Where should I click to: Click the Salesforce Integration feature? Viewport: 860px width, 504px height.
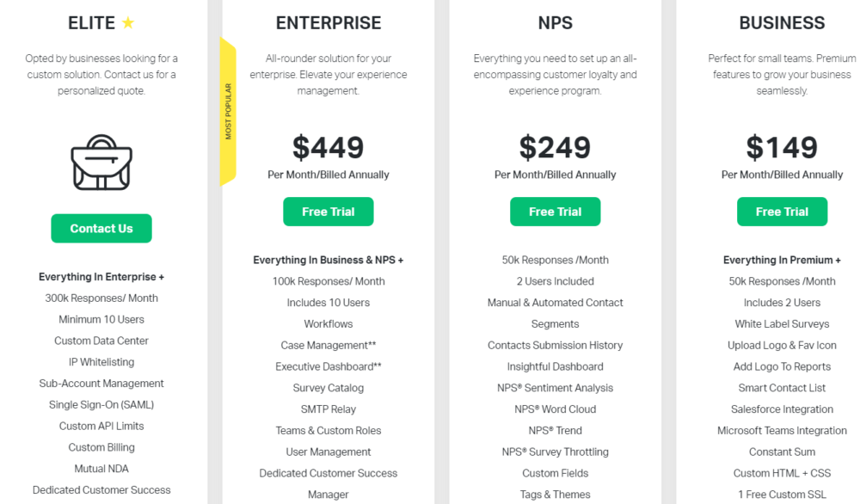coord(782,409)
